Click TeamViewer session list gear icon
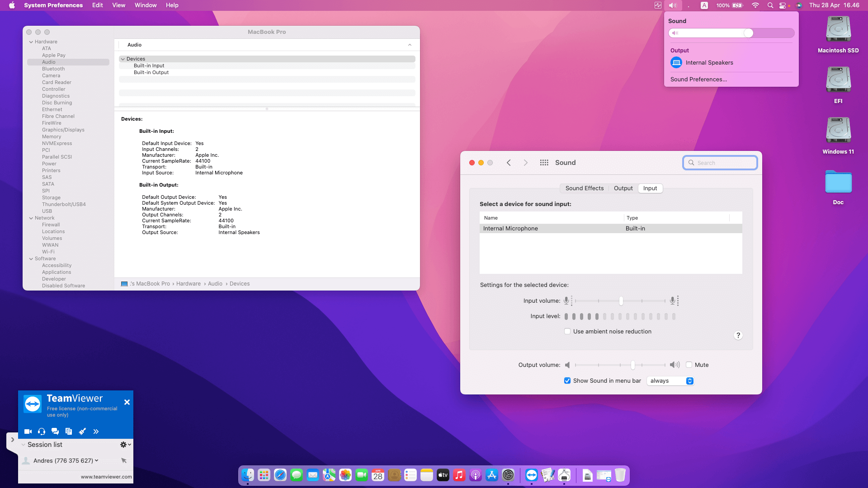 point(123,445)
